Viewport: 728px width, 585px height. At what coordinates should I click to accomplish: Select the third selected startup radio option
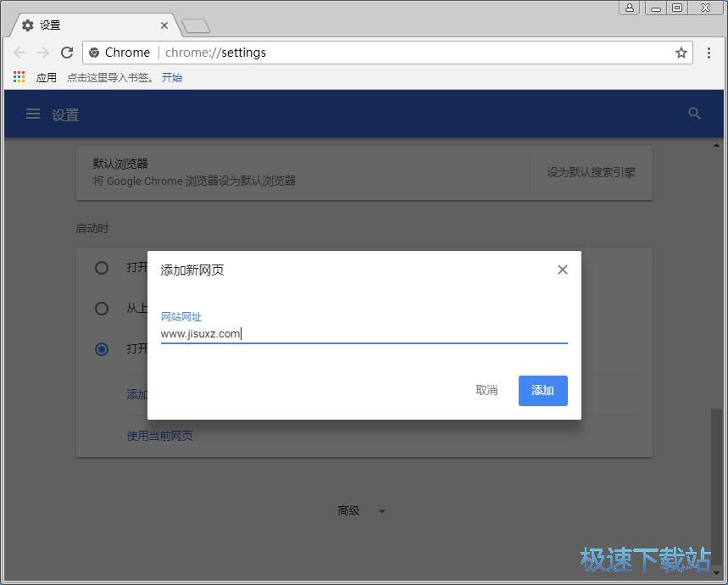tap(102, 349)
